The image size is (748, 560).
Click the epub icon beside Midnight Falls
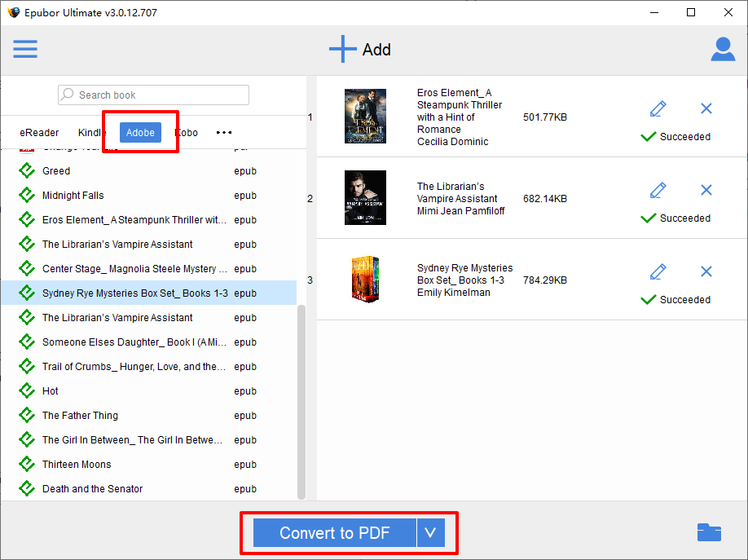tap(27, 195)
